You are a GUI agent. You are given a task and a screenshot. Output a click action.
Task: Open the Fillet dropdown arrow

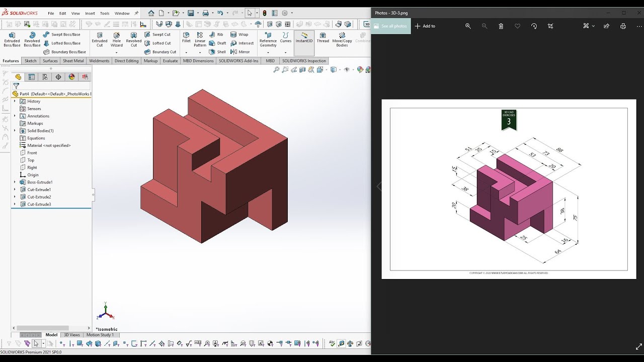pyautogui.click(x=186, y=52)
